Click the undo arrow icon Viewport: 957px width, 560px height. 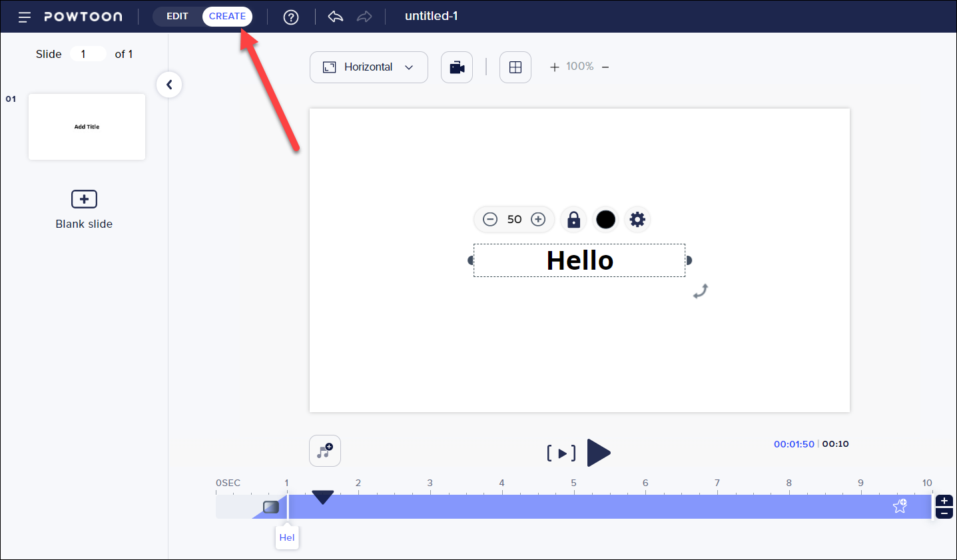[335, 17]
